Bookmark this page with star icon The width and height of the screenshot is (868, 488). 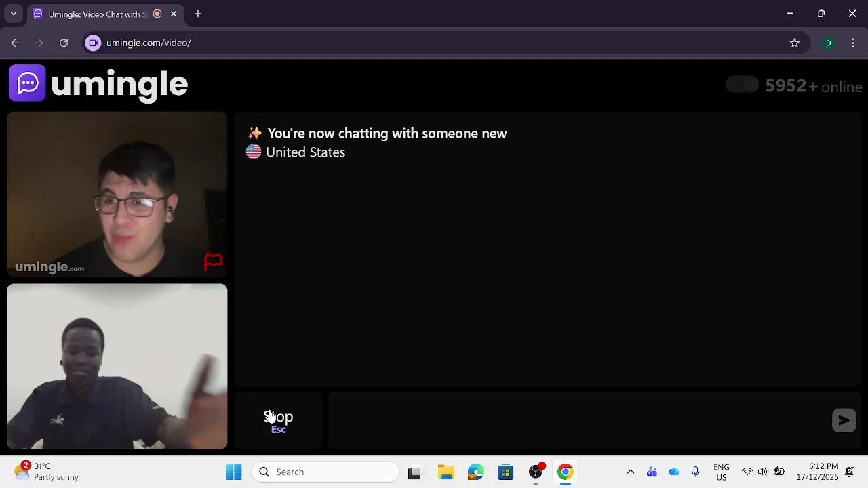point(795,43)
